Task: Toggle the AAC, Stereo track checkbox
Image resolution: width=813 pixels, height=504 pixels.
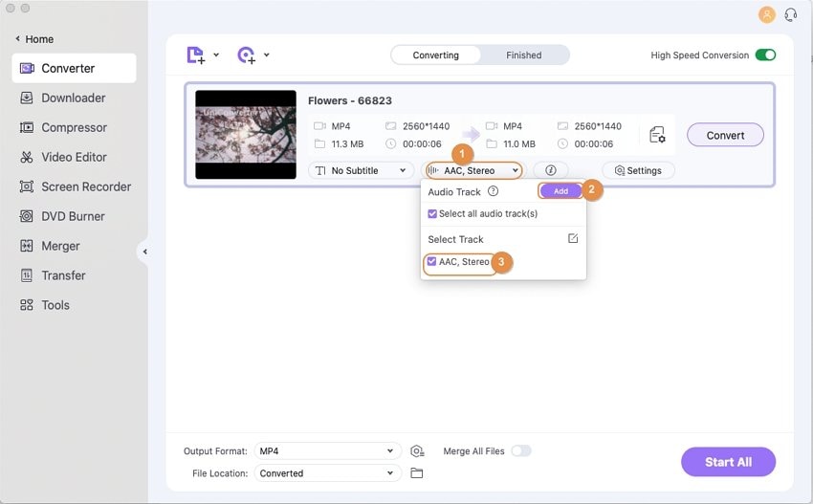Action: (x=432, y=261)
